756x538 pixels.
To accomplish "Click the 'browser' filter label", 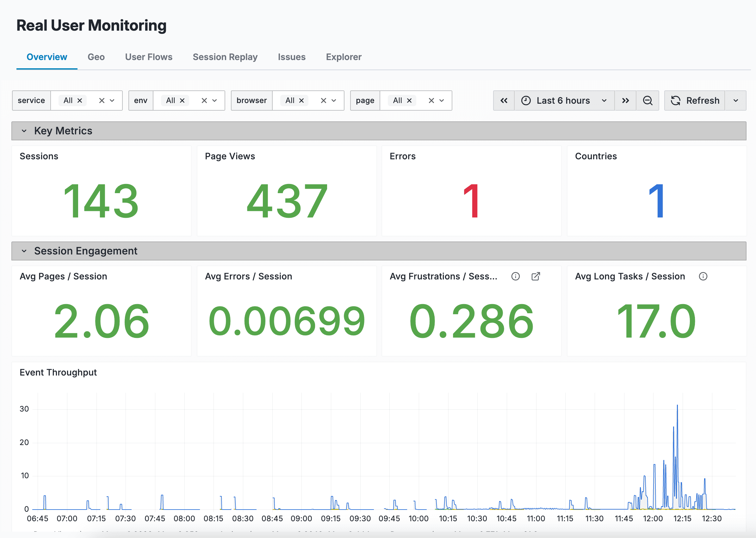I will [251, 101].
